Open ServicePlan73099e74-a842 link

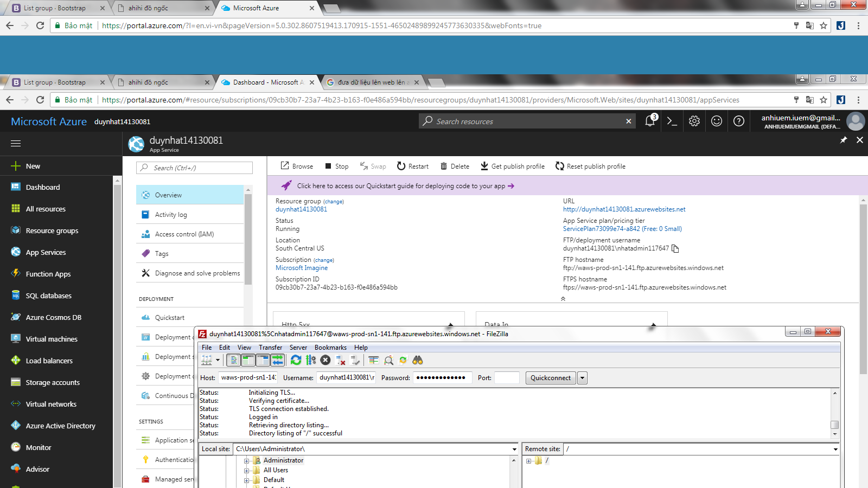(622, 229)
